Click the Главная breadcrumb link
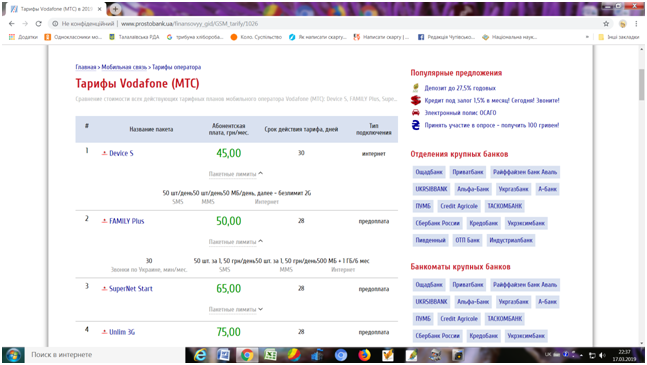The image size is (647, 365). [86, 67]
